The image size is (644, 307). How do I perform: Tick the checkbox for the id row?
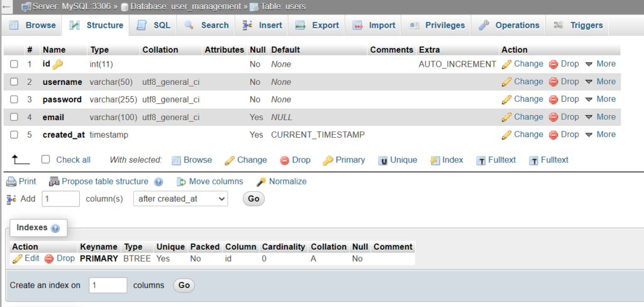click(14, 64)
